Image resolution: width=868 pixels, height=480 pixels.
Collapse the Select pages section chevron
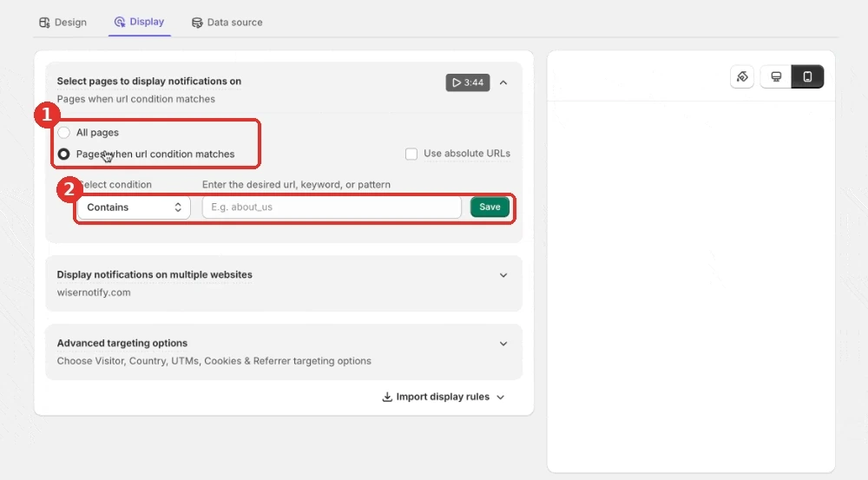503,82
